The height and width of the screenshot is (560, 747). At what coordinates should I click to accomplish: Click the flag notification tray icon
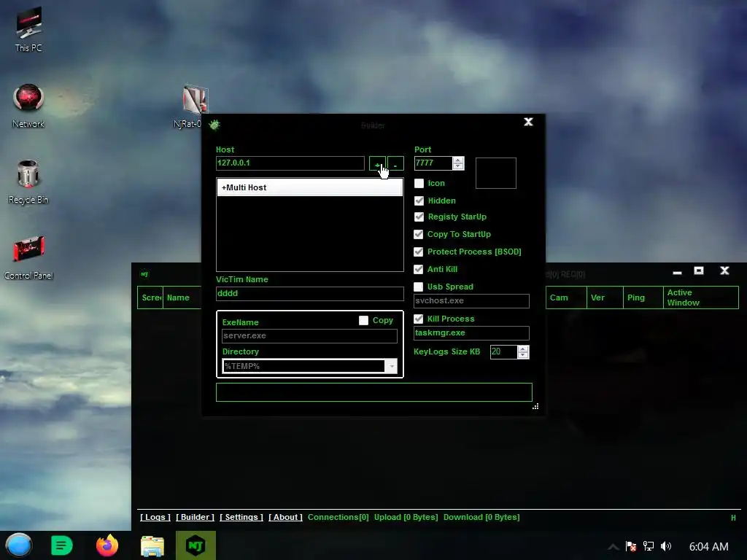click(x=631, y=546)
